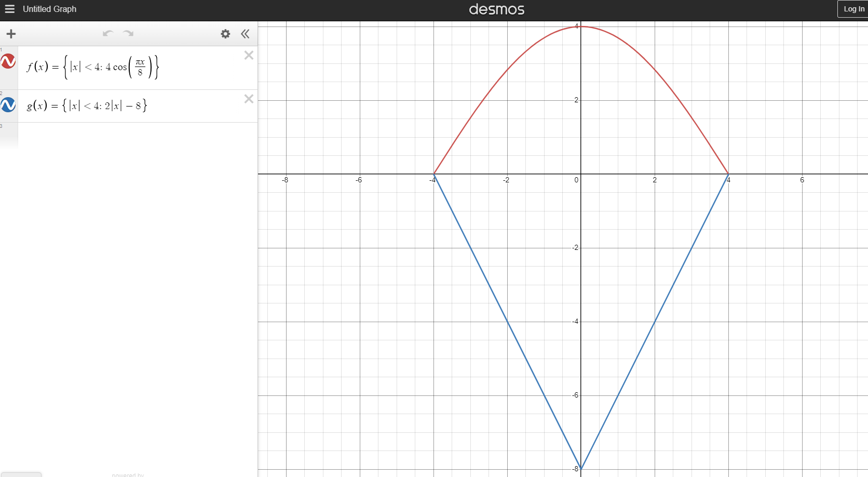Open the graph settings gear
This screenshot has height=477, width=868.
coord(225,34)
